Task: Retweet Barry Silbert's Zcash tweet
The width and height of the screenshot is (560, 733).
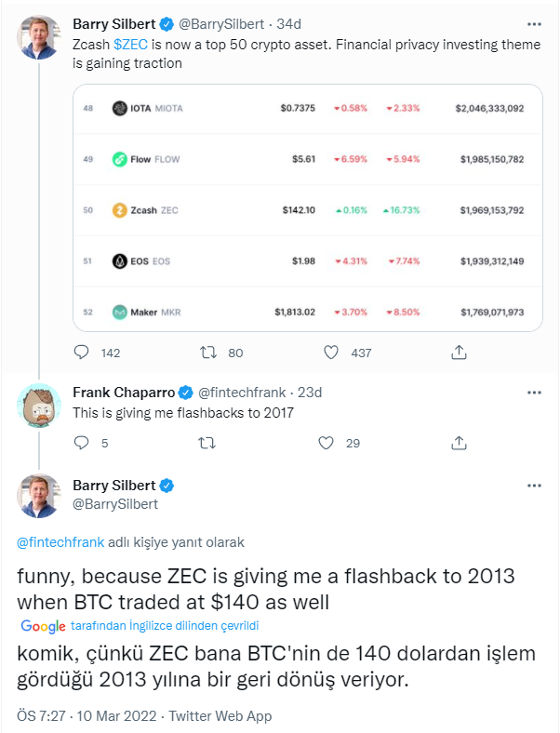Action: click(208, 353)
